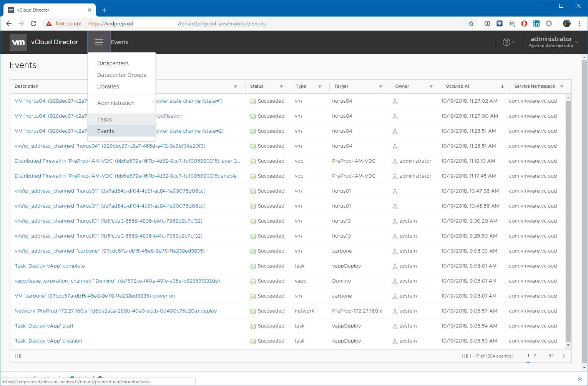The height and width of the screenshot is (386, 588).
Task: Bookmark this page with the star icon
Action: point(471,23)
